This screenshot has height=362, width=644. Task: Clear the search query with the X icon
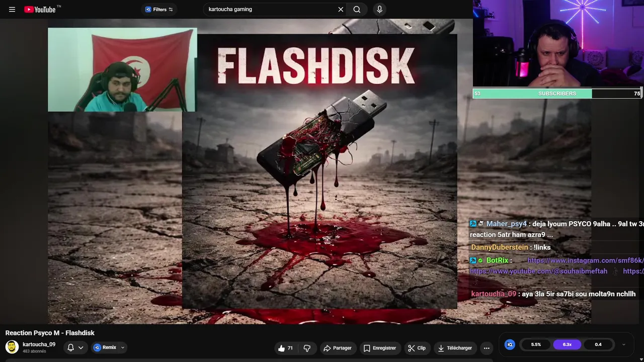pyautogui.click(x=341, y=10)
